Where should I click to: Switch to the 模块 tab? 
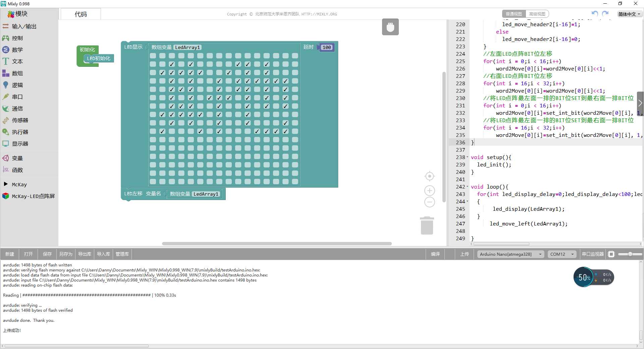[x=17, y=14]
